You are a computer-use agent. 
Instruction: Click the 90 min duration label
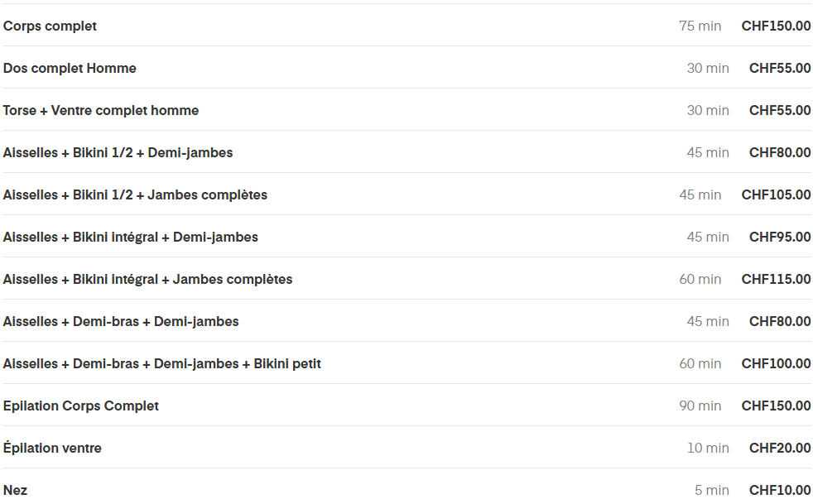pyautogui.click(x=700, y=406)
